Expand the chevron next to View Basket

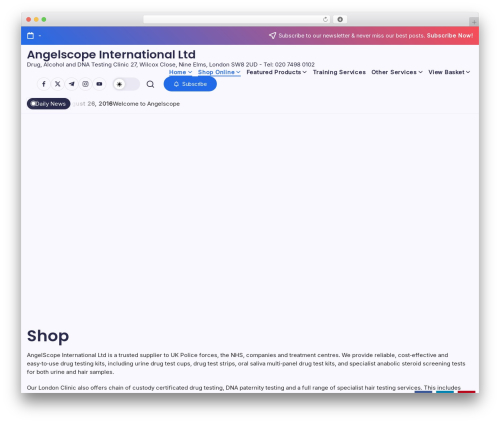468,72
